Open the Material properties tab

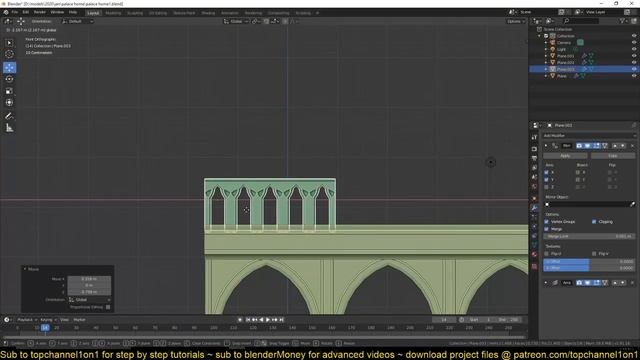point(534,254)
